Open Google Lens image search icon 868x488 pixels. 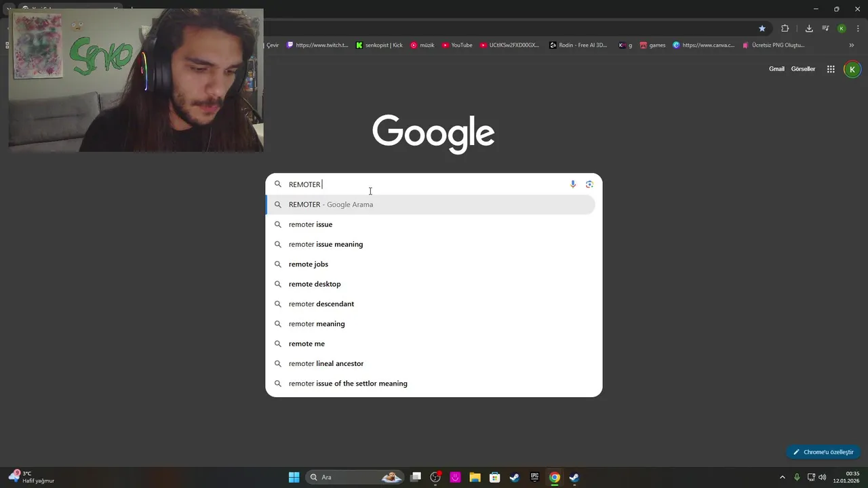pos(589,184)
